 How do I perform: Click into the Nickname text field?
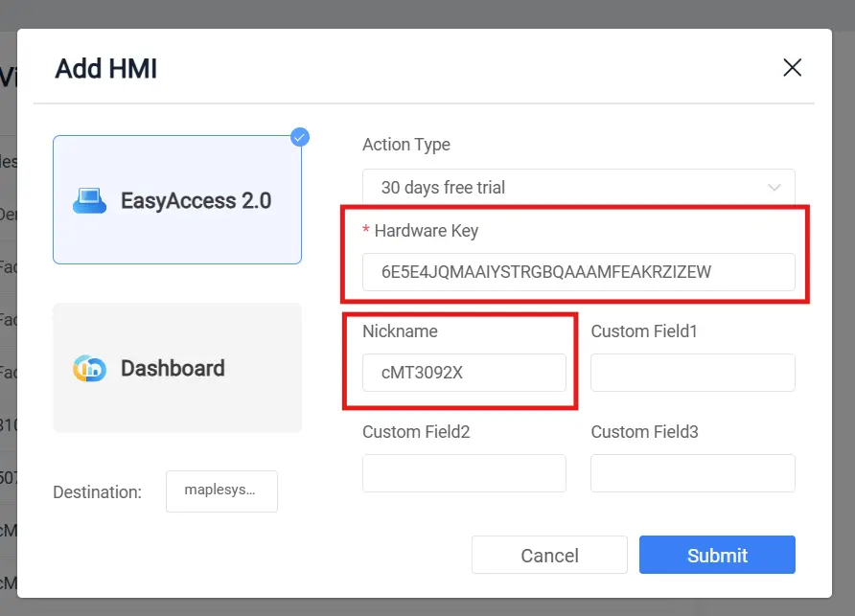pyautogui.click(x=464, y=373)
